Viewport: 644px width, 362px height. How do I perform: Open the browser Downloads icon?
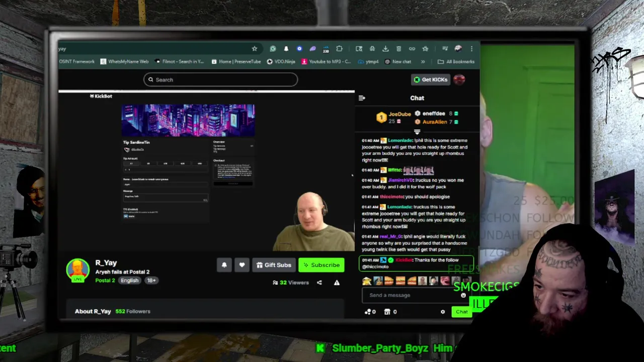click(x=385, y=49)
